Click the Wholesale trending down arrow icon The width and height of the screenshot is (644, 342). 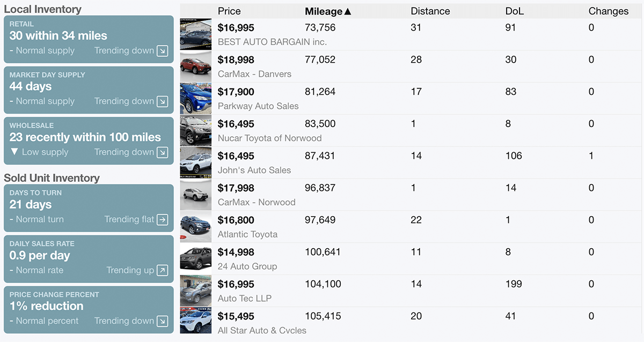pyautogui.click(x=162, y=152)
